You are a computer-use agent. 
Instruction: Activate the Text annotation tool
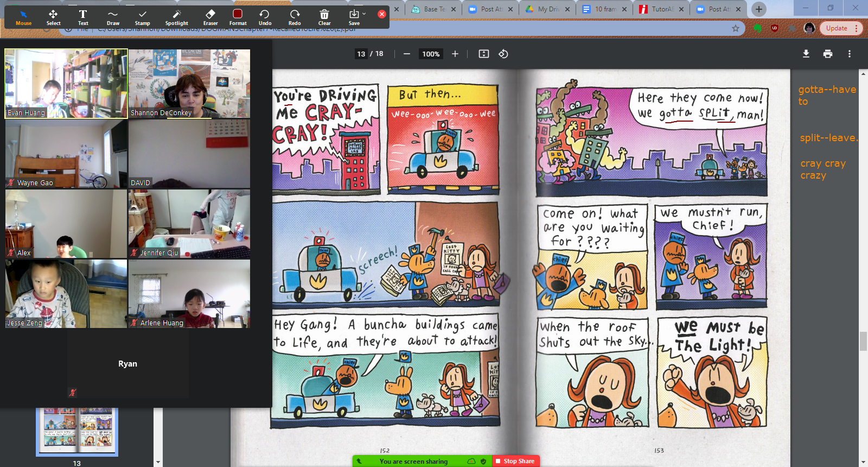pos(83,17)
